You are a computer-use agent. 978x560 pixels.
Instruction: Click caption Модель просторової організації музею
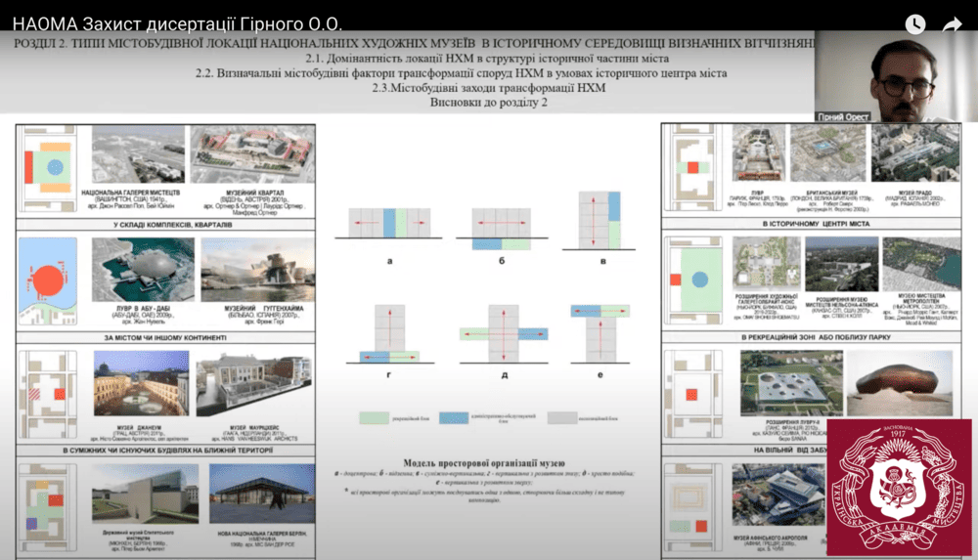click(484, 462)
